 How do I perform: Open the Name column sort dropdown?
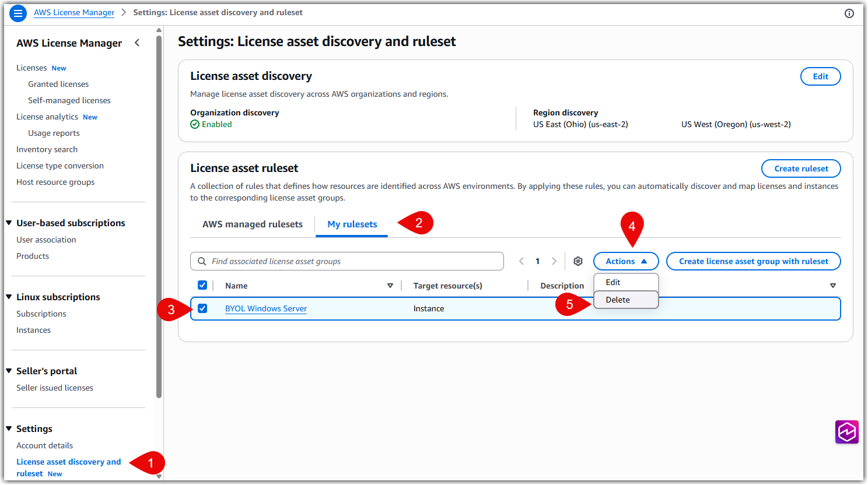(x=390, y=286)
